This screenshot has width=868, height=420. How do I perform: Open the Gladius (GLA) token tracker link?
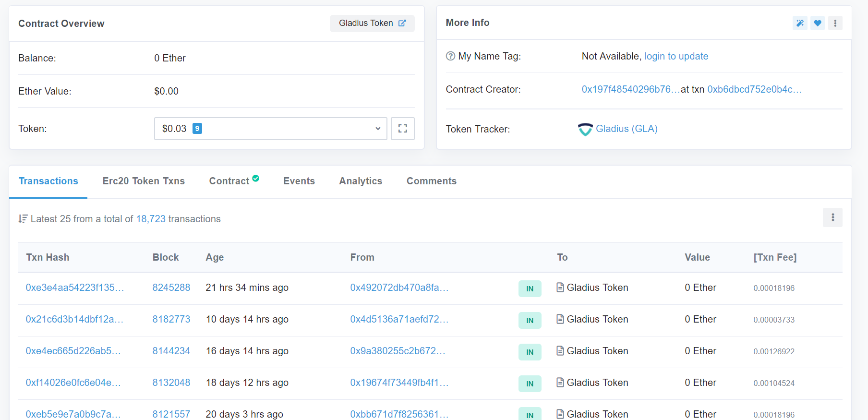627,129
